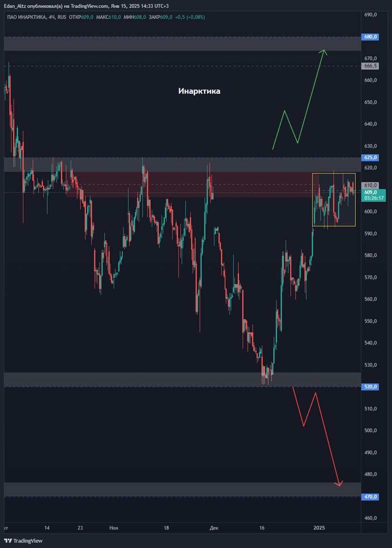Click the 14 date label on time axis

tap(47, 528)
